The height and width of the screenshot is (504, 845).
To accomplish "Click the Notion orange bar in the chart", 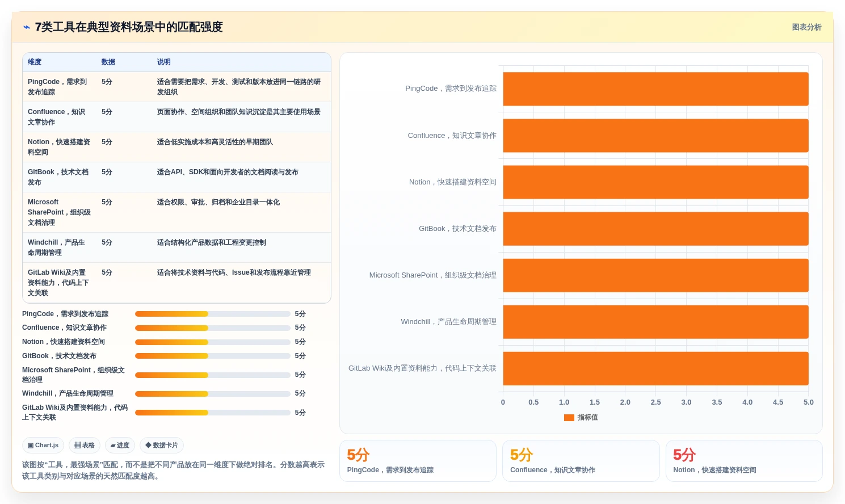I will coord(655,182).
